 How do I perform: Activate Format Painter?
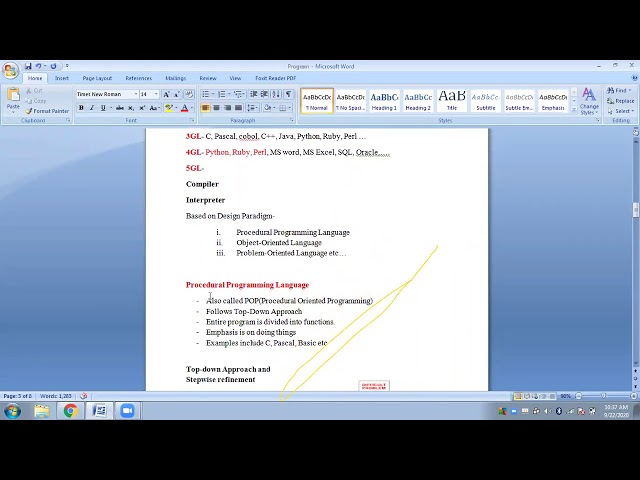coord(47,111)
